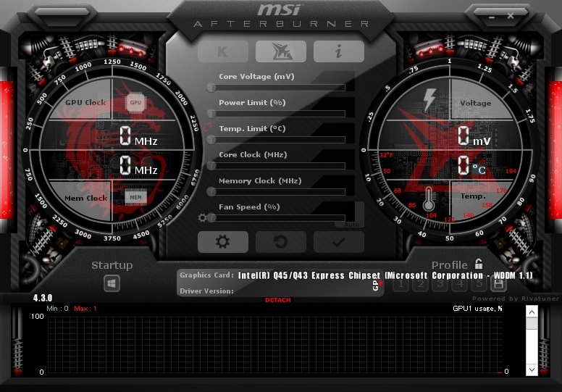Click the Core Voltage slider handle
This screenshot has height=392, width=562.
coord(211,87)
